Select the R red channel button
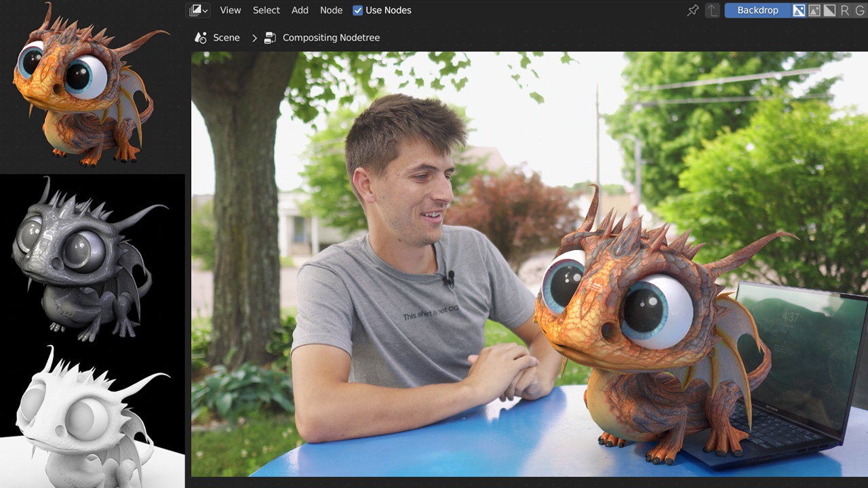This screenshot has width=868, height=488. point(844,10)
